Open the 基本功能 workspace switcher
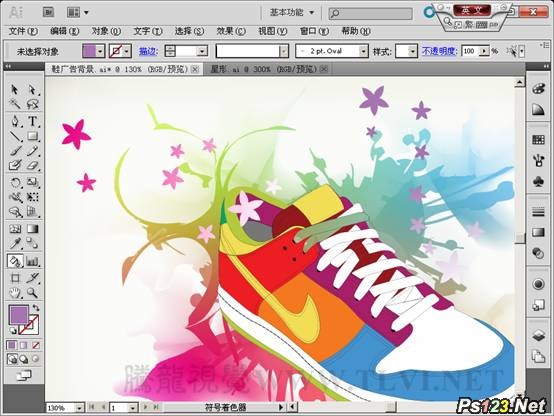 [292, 13]
